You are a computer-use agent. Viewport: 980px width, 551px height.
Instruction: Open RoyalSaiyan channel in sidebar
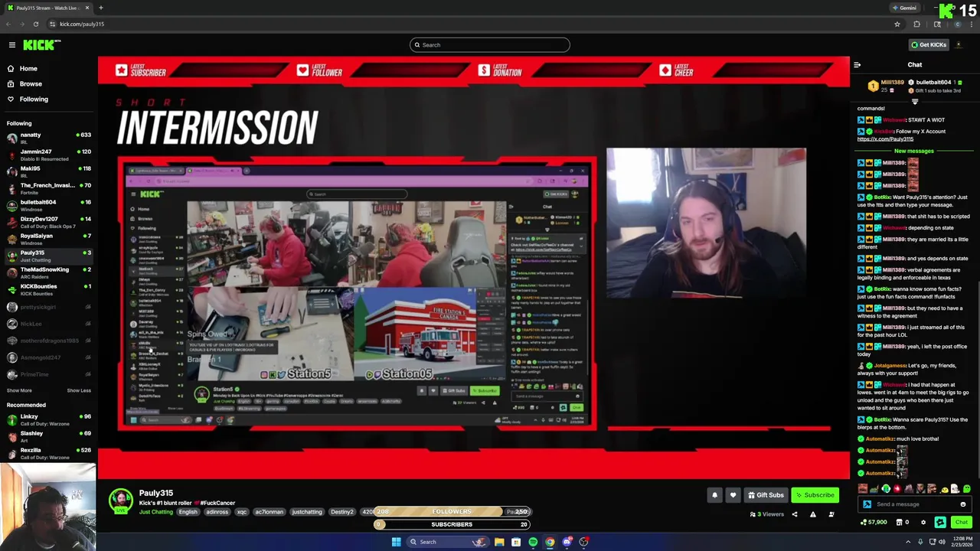click(x=47, y=239)
